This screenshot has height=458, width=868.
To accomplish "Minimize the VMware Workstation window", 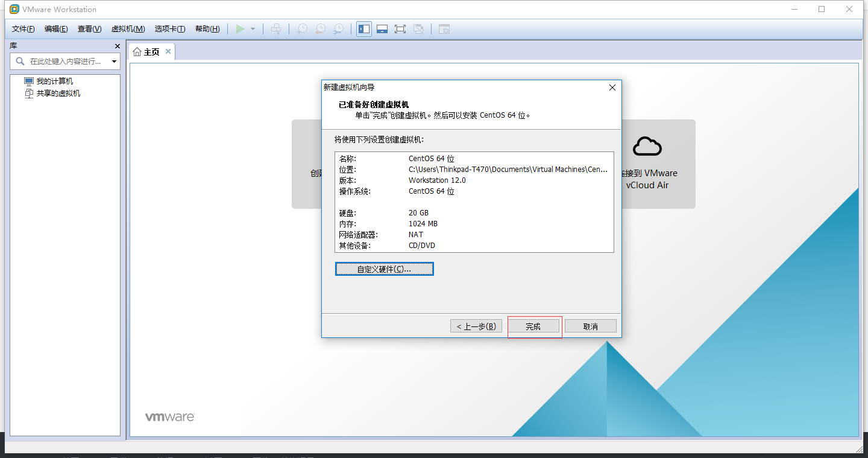I will 794,9.
